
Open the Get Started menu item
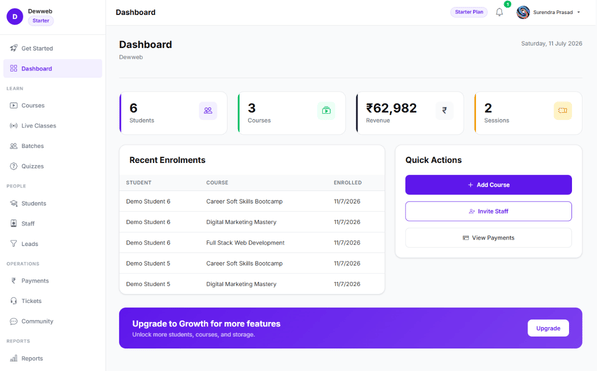(x=53, y=48)
